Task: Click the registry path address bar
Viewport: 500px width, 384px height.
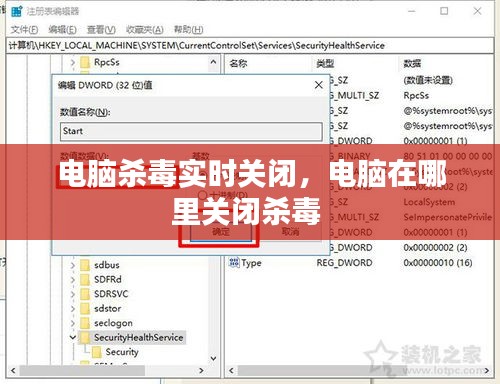Action: coord(250,45)
